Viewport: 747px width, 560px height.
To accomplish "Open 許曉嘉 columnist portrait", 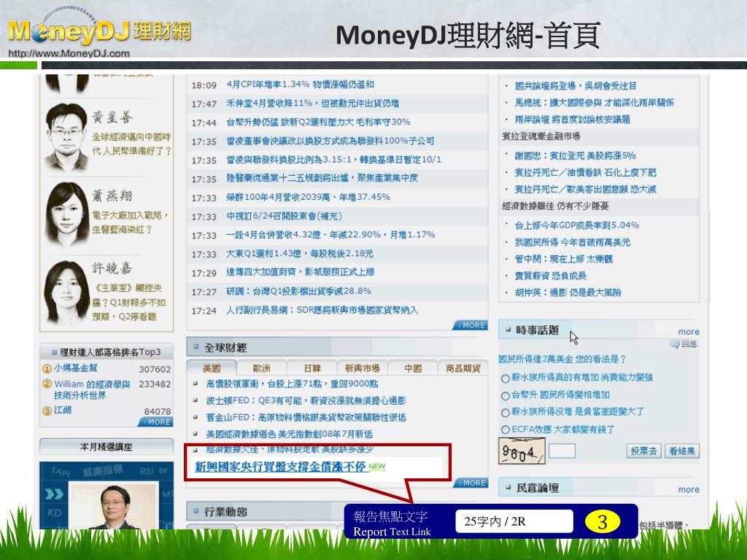I will coord(66,292).
